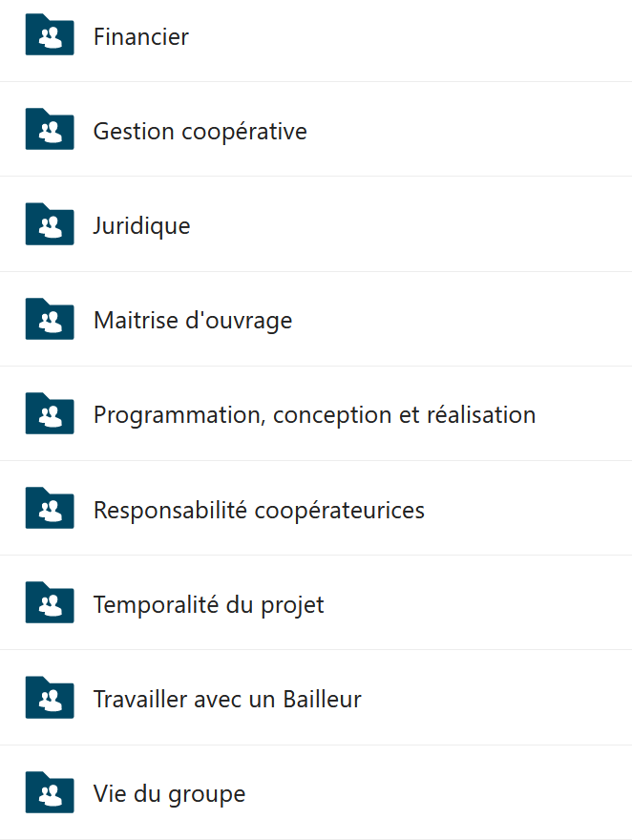
Task: Open the Juridique folder by its name
Action: point(142,226)
